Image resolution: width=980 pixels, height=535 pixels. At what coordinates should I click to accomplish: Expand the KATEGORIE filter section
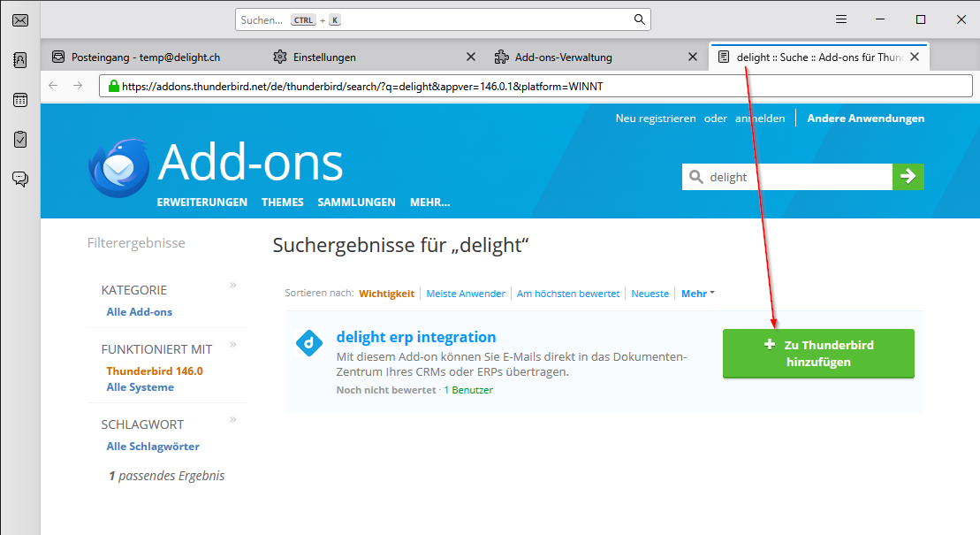coord(232,285)
